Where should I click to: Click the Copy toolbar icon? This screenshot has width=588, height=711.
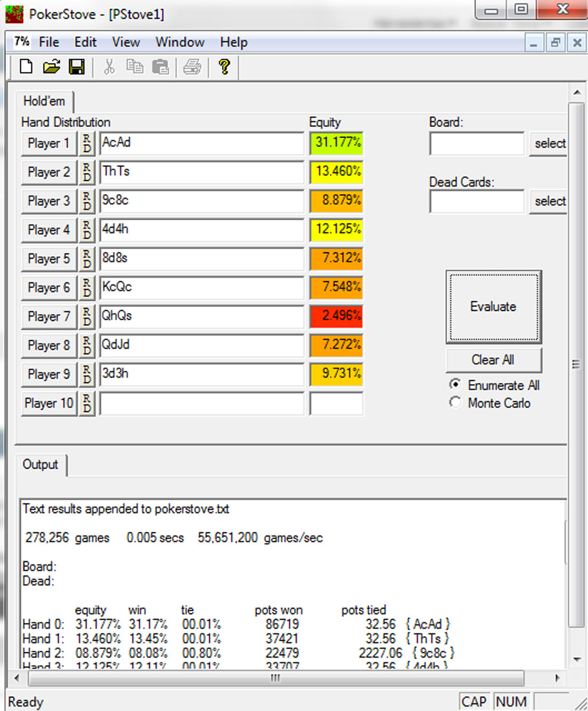[x=135, y=67]
